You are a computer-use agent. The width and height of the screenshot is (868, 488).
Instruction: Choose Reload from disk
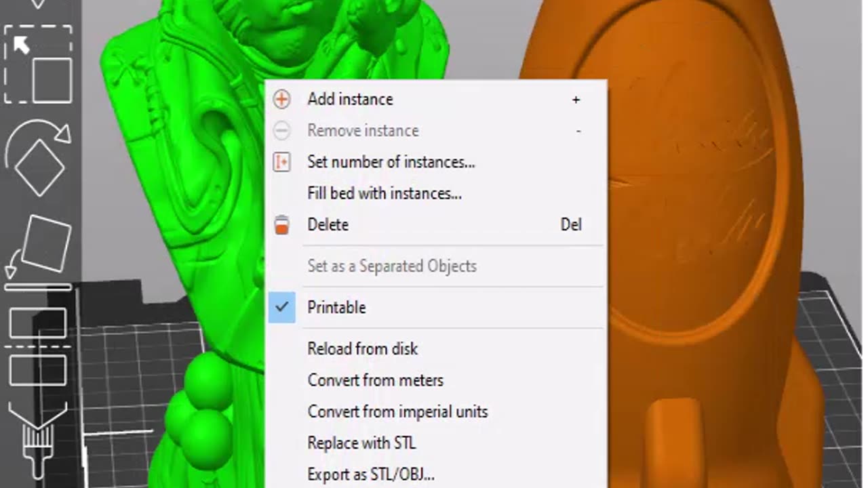click(x=435, y=348)
